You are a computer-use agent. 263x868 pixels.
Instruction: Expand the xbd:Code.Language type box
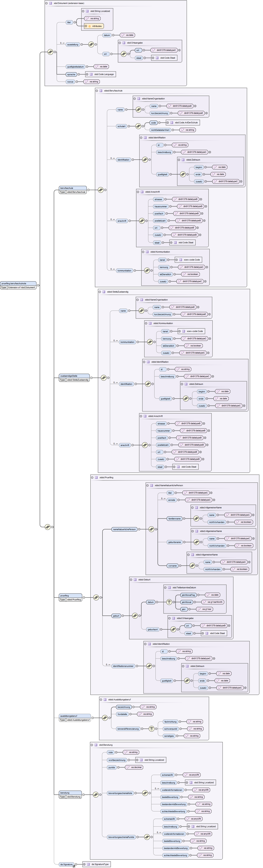point(87,74)
